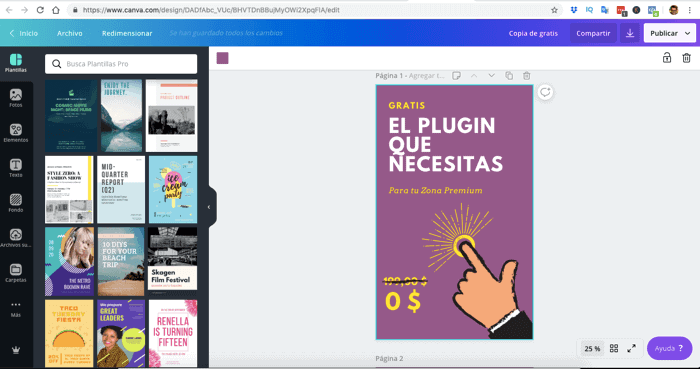Viewport: 700px width, 369px height.
Task: Reload the page in browser
Action: (x=40, y=10)
